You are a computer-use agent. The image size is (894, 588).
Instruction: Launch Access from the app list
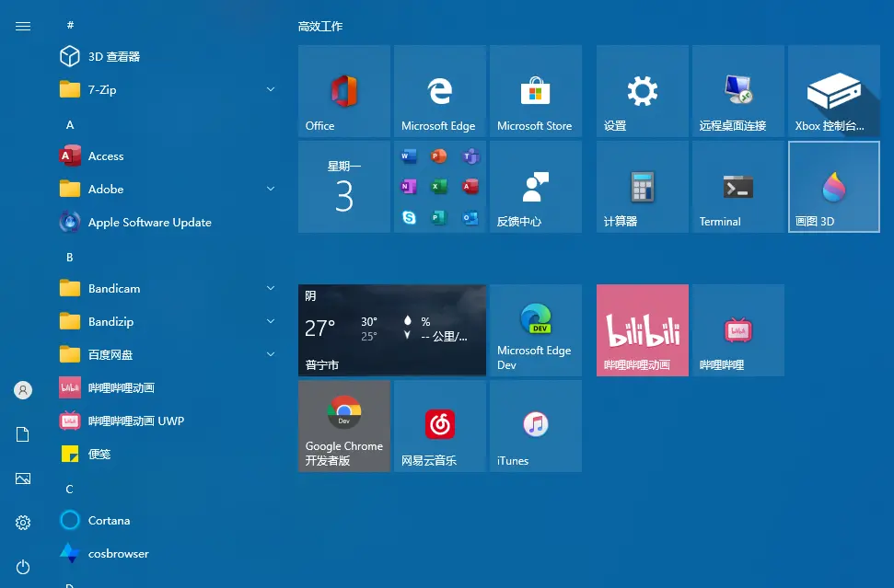[x=168, y=156]
